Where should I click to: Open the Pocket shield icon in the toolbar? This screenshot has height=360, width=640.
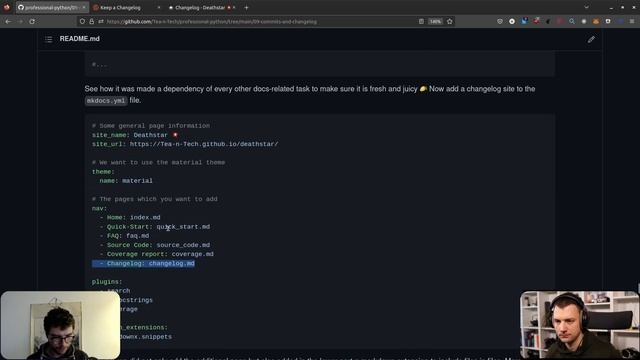[500, 21]
